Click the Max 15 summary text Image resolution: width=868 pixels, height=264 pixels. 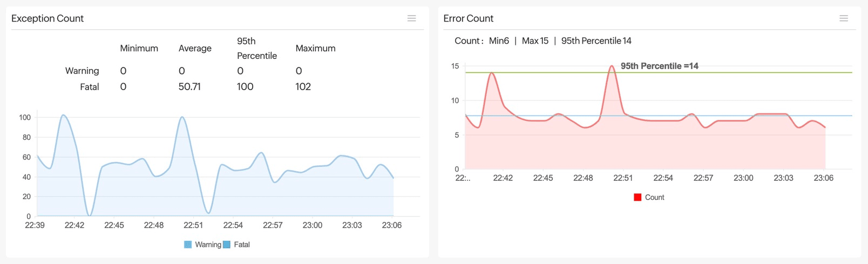click(534, 41)
